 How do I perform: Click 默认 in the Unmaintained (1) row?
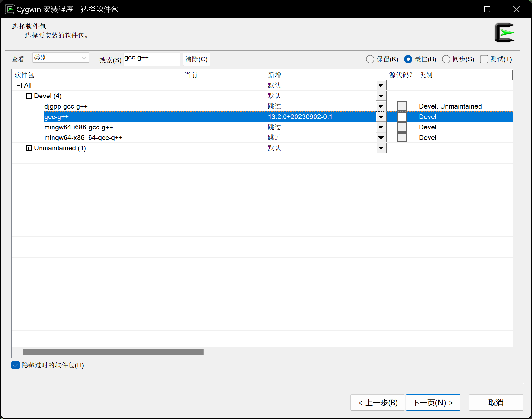tap(274, 148)
